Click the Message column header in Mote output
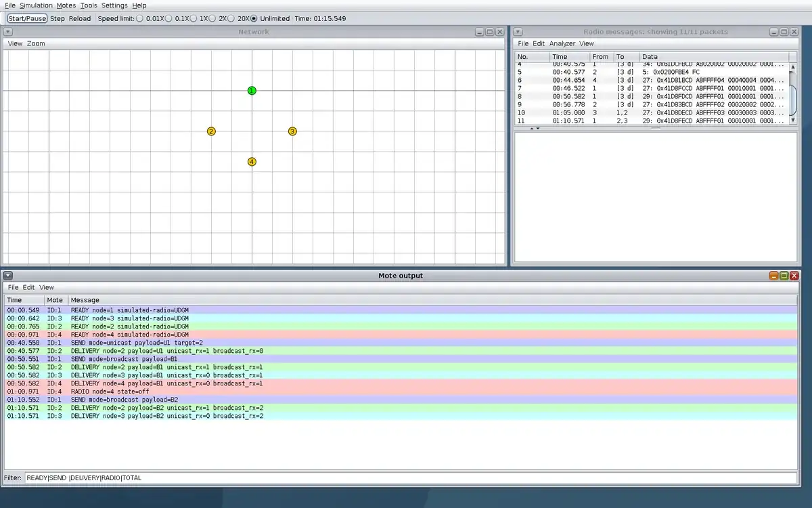812x508 pixels. [433, 300]
